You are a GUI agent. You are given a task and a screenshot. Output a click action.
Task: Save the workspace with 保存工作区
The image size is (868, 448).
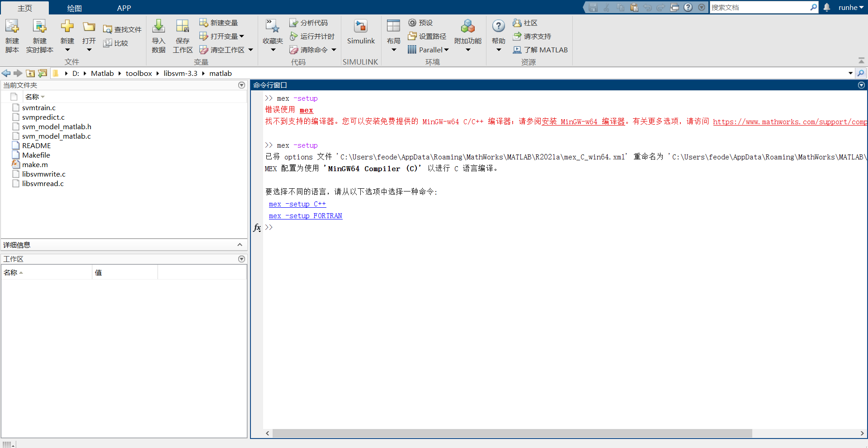[x=183, y=36]
